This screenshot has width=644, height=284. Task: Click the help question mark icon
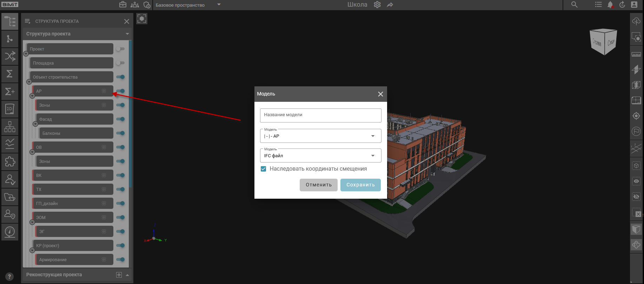[9, 277]
